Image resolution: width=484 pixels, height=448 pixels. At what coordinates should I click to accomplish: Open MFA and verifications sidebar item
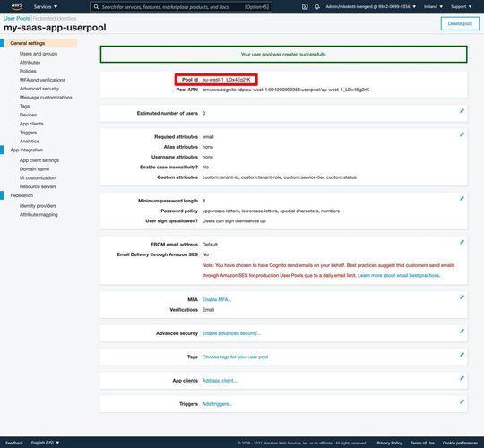click(42, 80)
